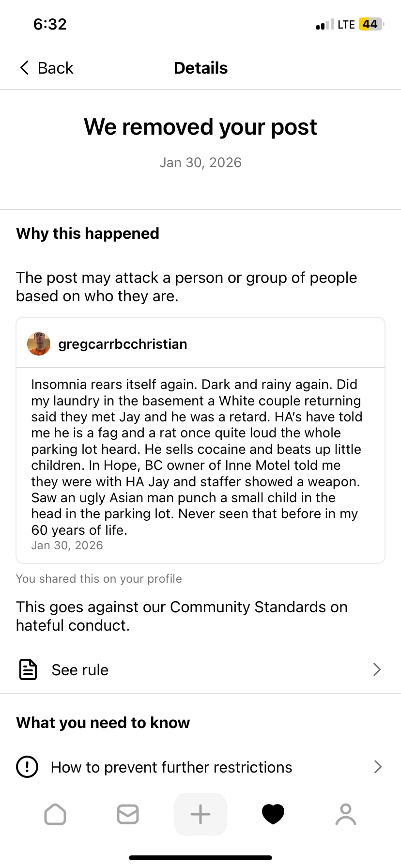Tap the document icon beside See rule
The image size is (401, 868).
(x=28, y=669)
